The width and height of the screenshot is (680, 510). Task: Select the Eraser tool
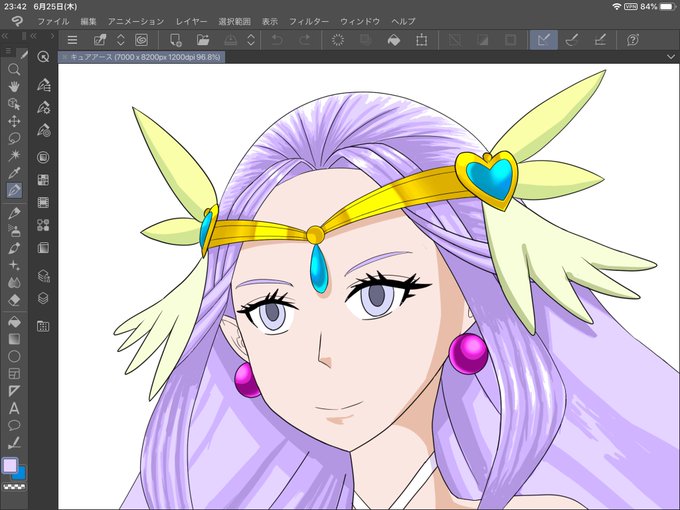(x=14, y=300)
